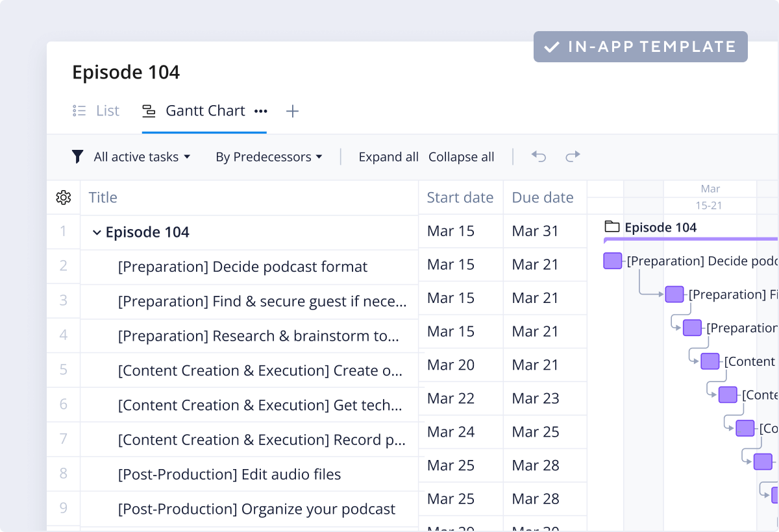Click the redo arrow icon
Screen dimensions: 779x532
point(573,156)
